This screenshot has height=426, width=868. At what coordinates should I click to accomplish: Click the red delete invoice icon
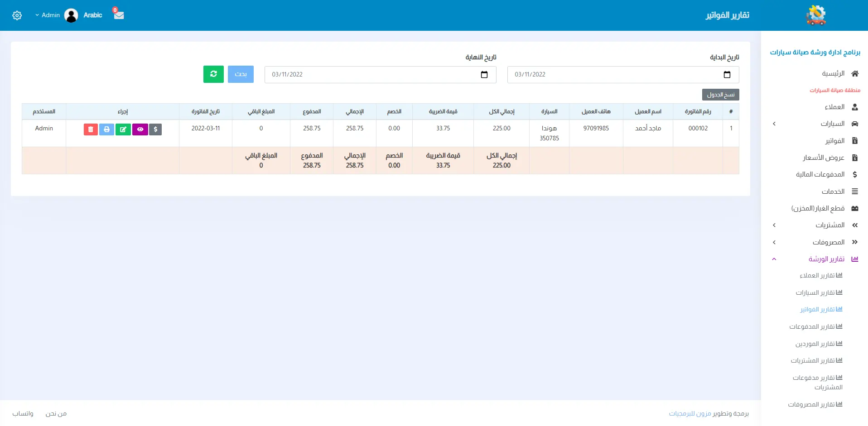91,129
